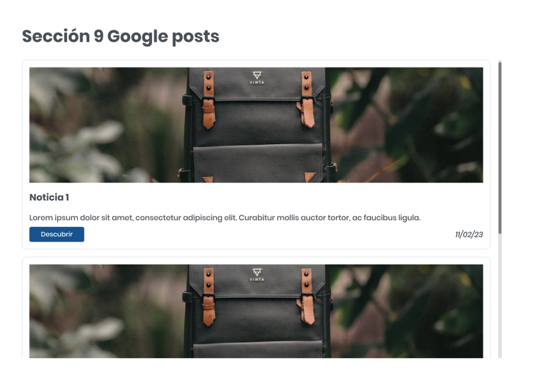Click the VINTA logo on second backpack
The image size is (535, 392).
pos(257,275)
